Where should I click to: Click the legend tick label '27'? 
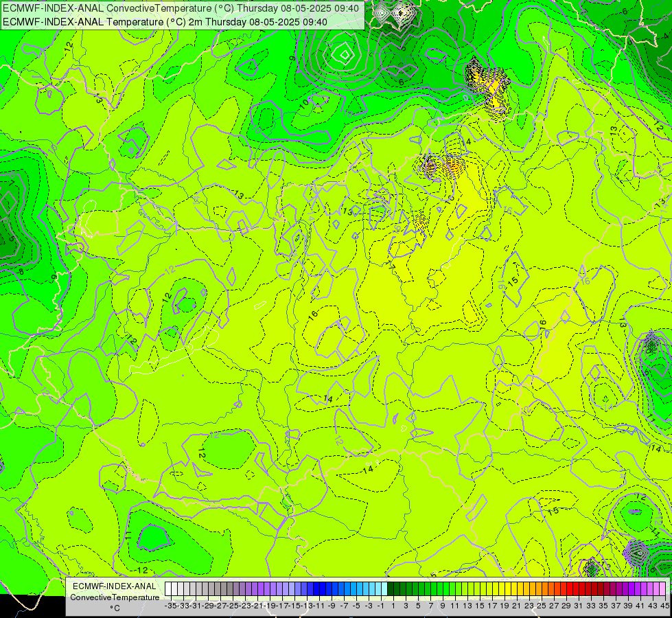point(554,606)
